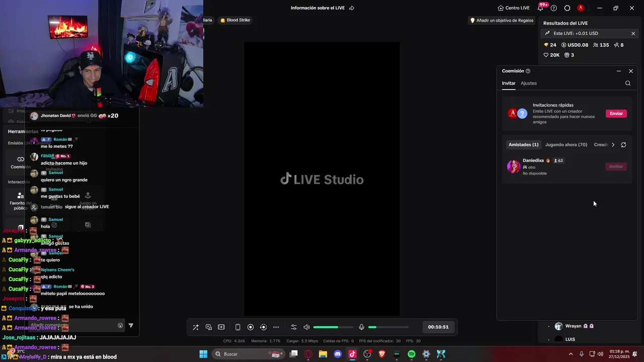Open the help question mark in title bar
Screen dimensions: 644x362
click(554, 8)
